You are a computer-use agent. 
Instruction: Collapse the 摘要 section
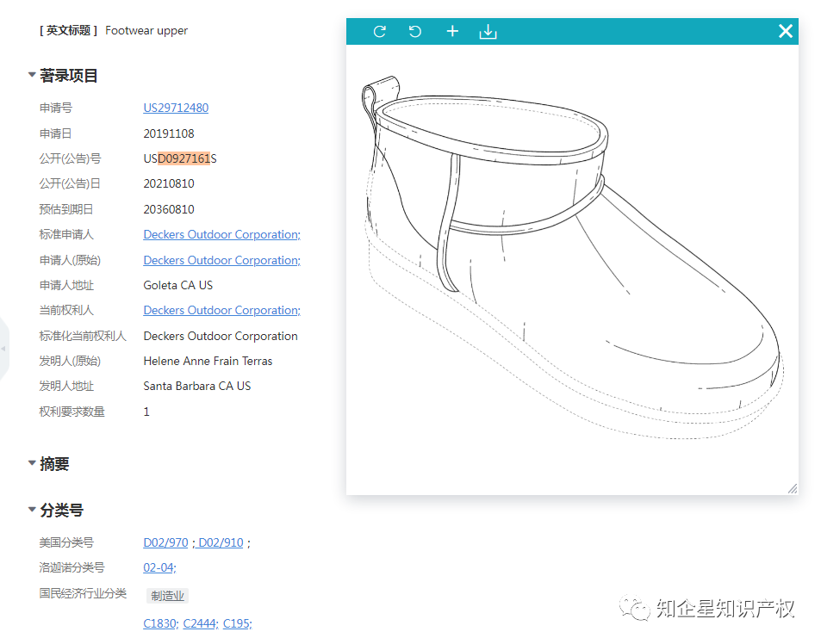(x=32, y=463)
